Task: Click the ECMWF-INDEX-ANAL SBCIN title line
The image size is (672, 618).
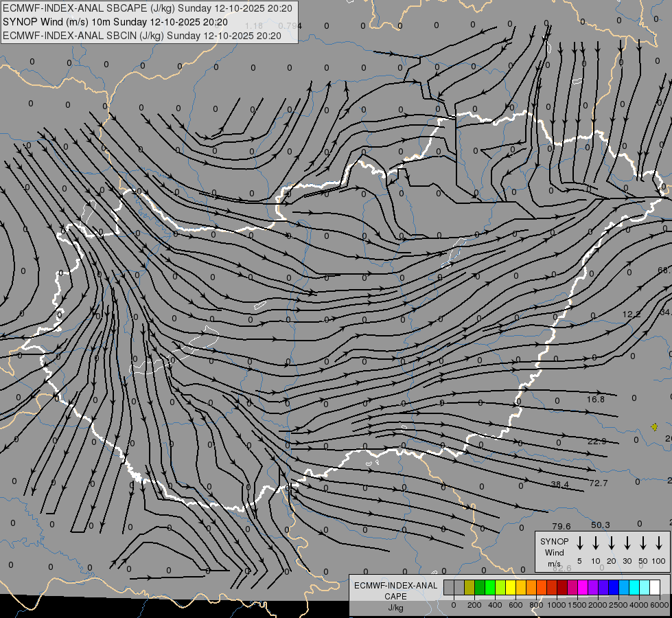Action: 142,36
